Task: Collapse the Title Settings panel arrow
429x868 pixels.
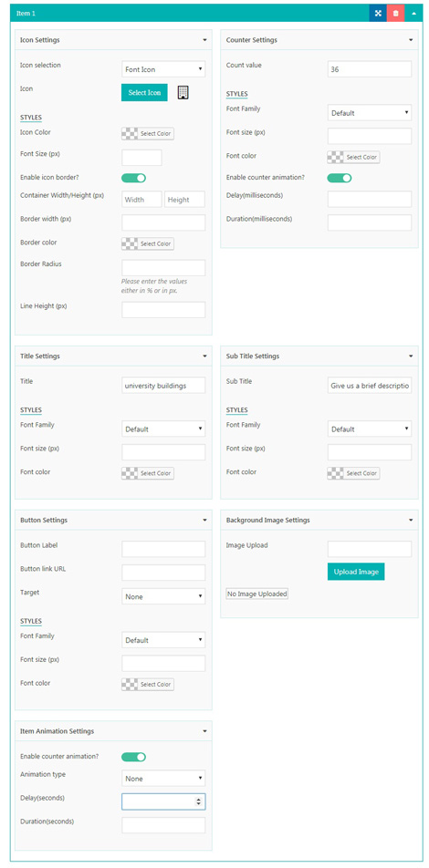Action: (204, 356)
